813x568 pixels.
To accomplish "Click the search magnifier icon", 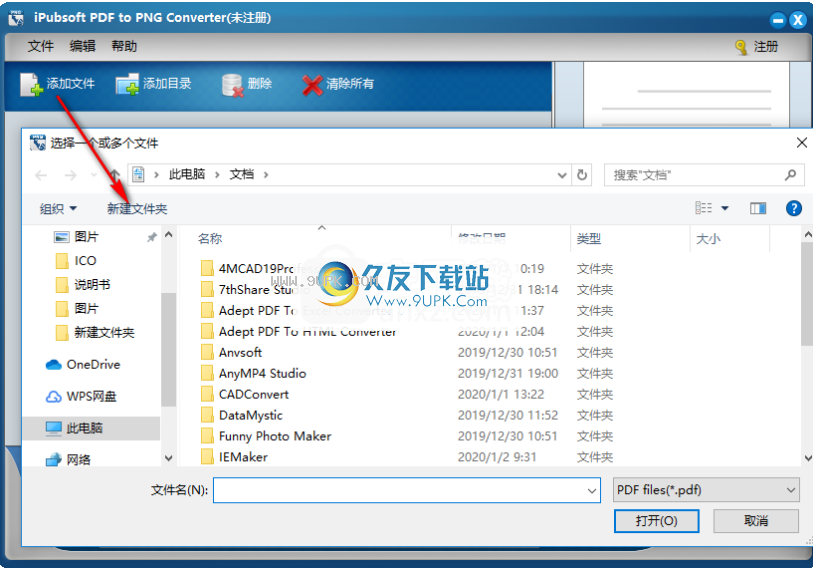I will point(790,175).
